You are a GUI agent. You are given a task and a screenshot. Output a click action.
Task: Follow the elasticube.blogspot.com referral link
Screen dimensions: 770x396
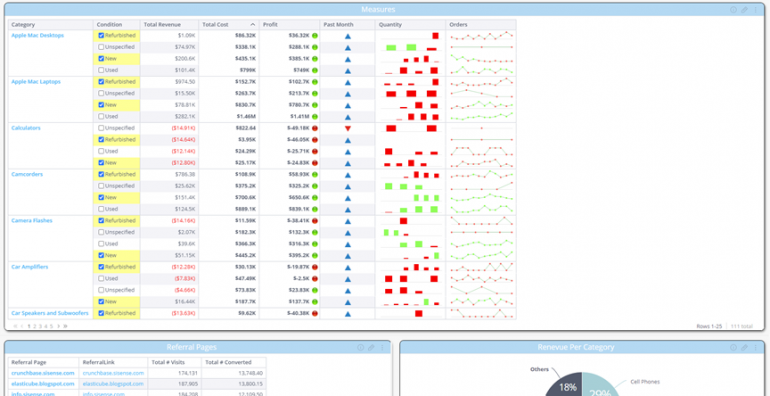point(113,384)
